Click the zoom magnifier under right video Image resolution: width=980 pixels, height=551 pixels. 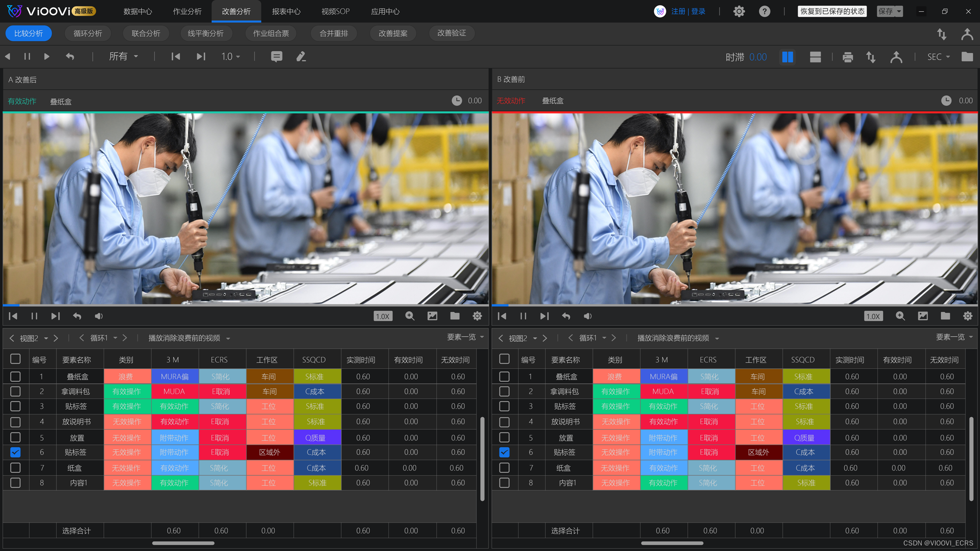click(900, 316)
